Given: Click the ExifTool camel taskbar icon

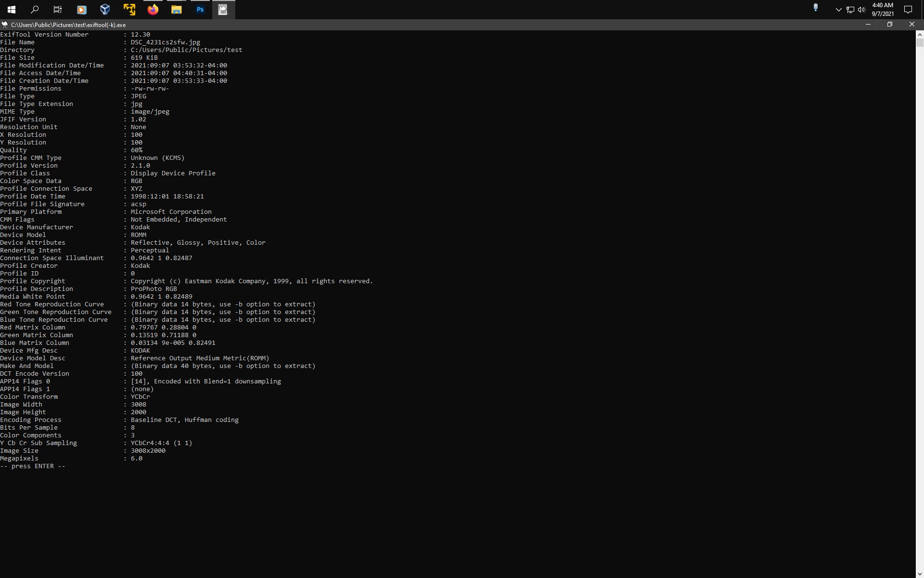Looking at the screenshot, I should tap(223, 9).
